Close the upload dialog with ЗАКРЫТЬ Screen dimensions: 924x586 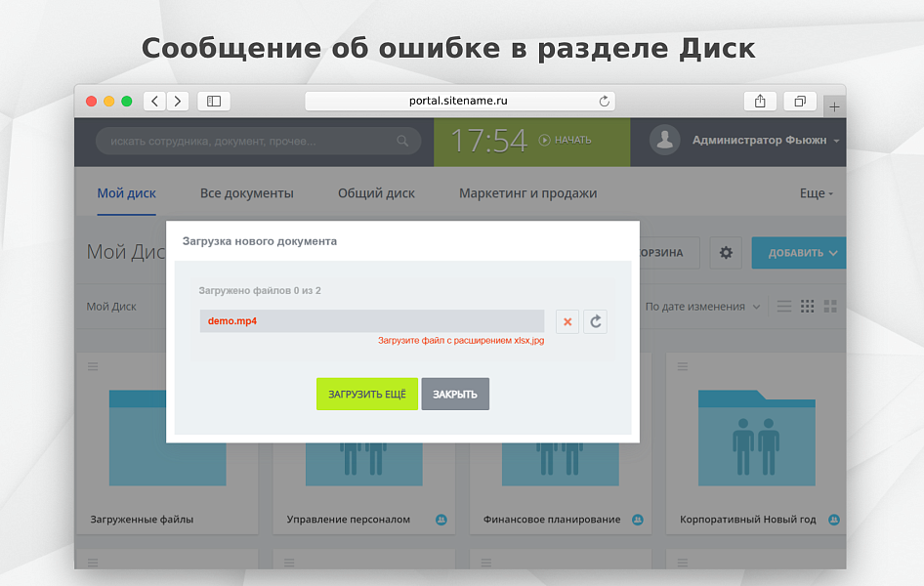[454, 394]
